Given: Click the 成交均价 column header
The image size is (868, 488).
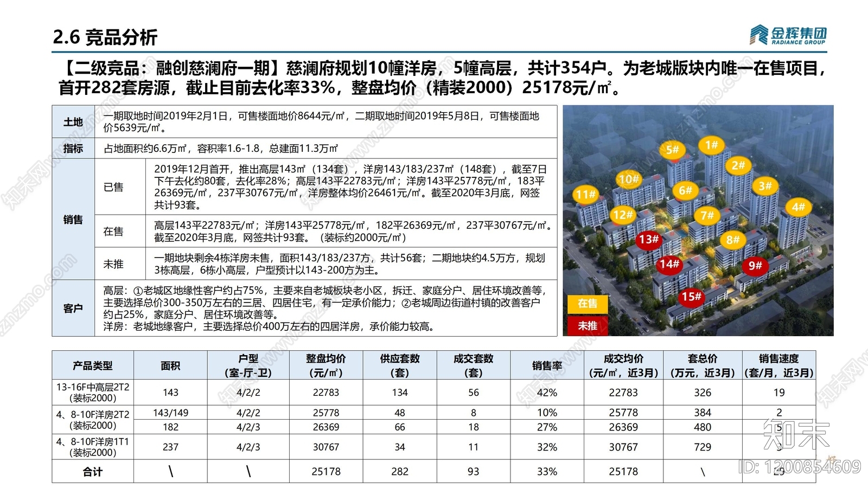Looking at the screenshot, I should point(623,365).
